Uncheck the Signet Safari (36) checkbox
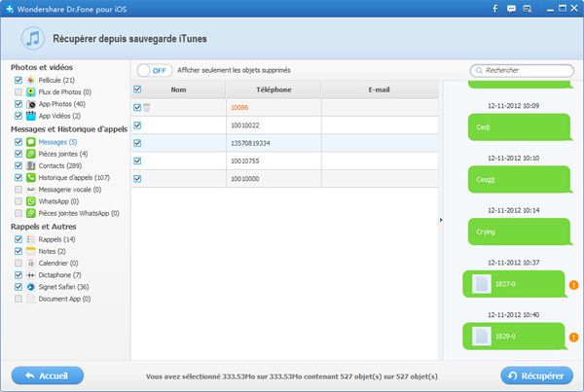Image resolution: width=584 pixels, height=392 pixels. click(x=18, y=287)
